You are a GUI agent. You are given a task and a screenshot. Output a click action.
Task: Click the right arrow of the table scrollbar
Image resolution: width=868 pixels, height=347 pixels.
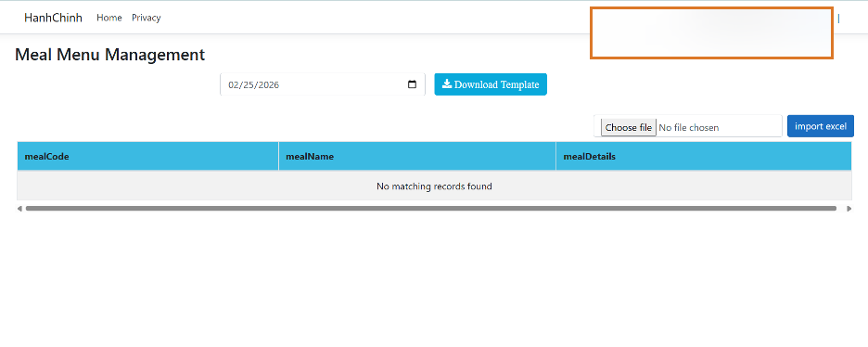coord(849,209)
